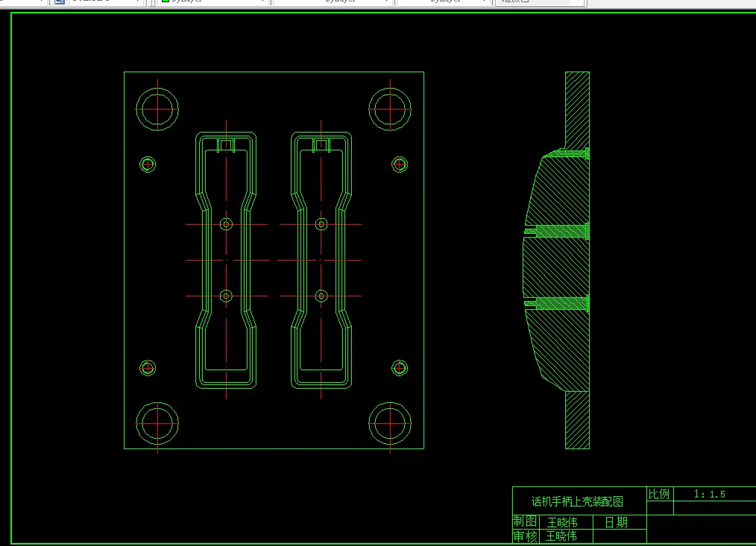Pick the upper-left small screw hole
Viewport: 756px width, 546px height.
pyautogui.click(x=148, y=165)
